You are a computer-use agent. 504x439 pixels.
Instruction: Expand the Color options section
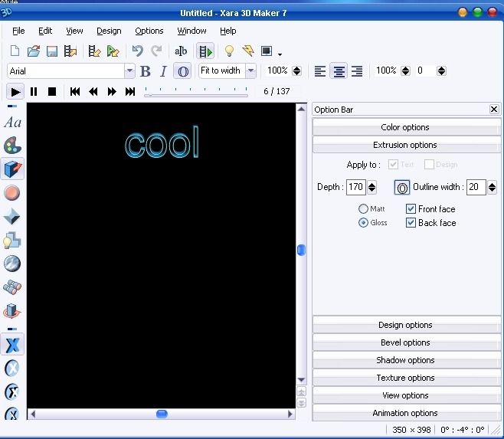[x=407, y=127]
